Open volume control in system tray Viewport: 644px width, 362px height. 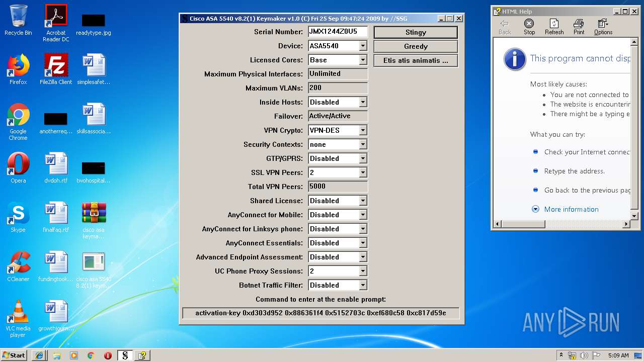[x=584, y=355]
